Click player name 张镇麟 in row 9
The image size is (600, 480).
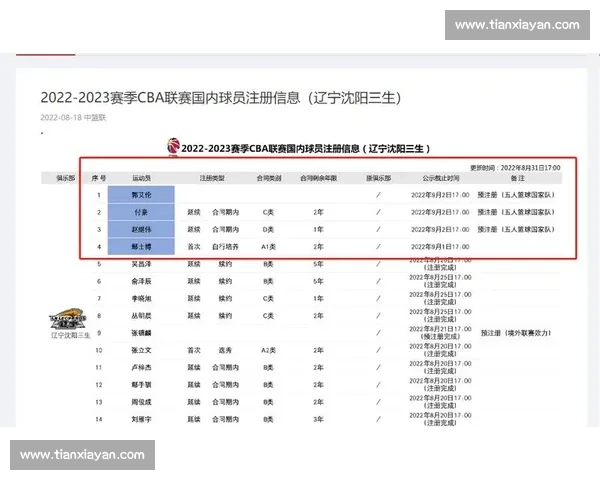pyautogui.click(x=141, y=333)
